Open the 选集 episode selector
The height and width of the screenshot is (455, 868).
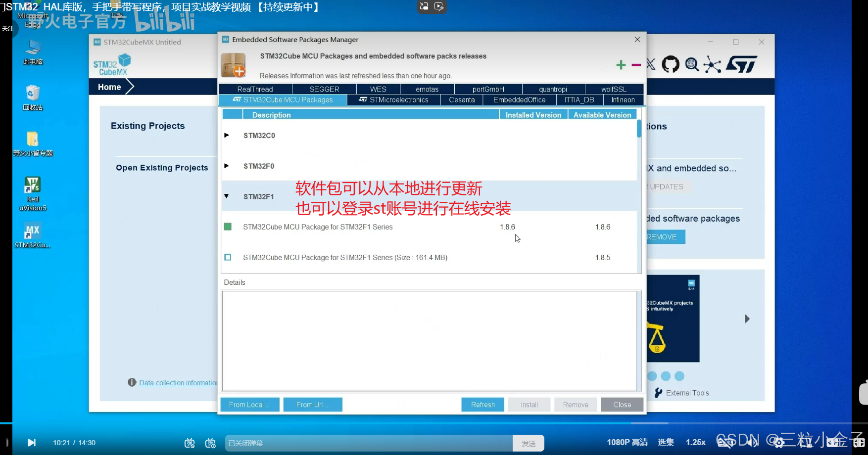pyautogui.click(x=666, y=442)
